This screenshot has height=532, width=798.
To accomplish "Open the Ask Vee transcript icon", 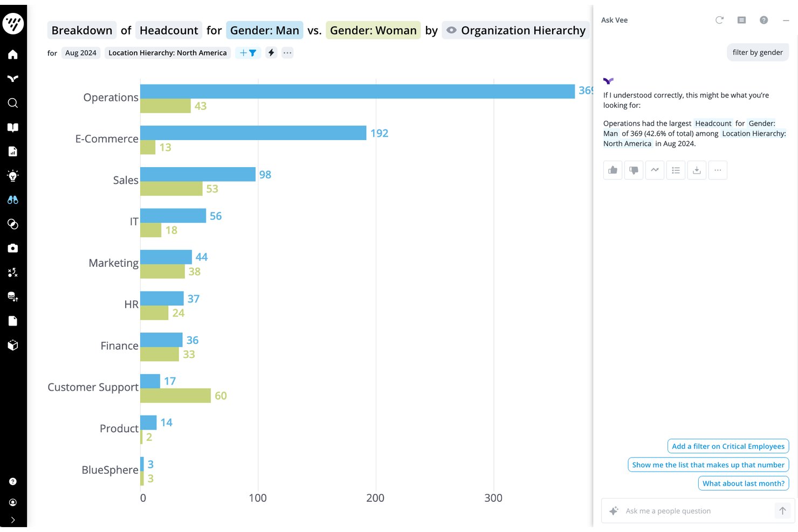I will (x=741, y=20).
